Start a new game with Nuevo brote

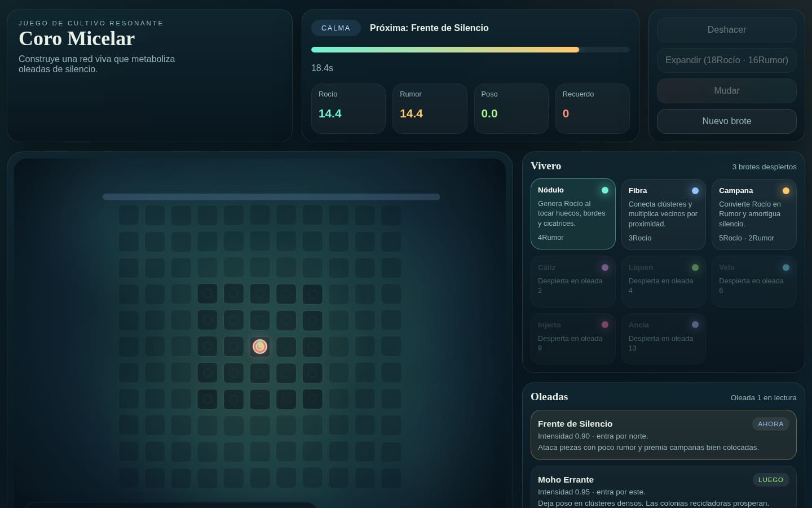coord(726,121)
